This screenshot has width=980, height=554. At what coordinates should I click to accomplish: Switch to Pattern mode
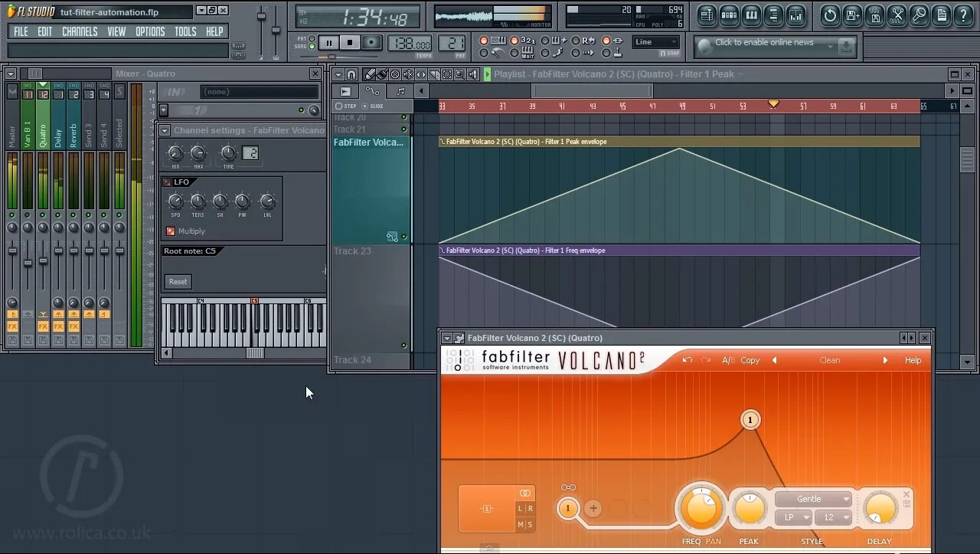pos(312,38)
